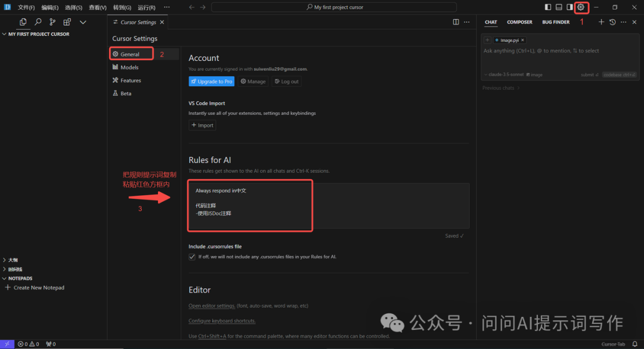The height and width of the screenshot is (349, 644).
Task: Open remote window status bar icon
Action: [x=7, y=344]
